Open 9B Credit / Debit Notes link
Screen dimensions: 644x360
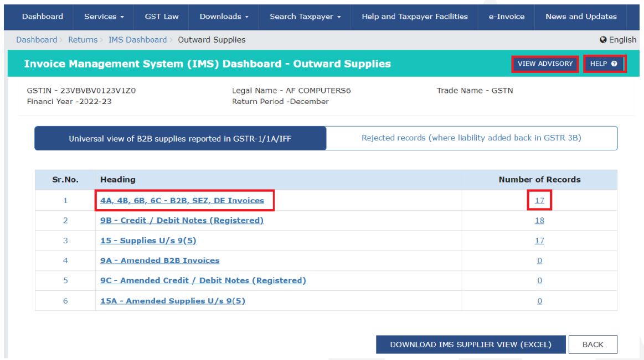tap(182, 220)
